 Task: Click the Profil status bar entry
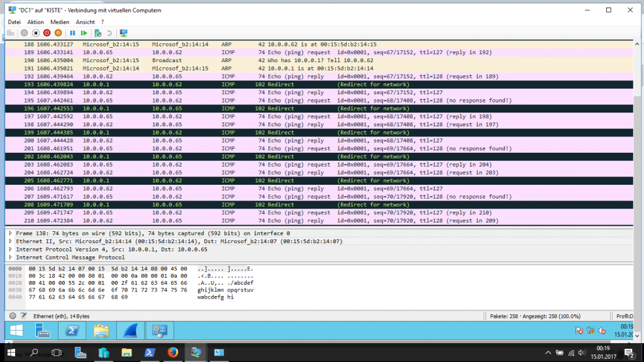pyautogui.click(x=625, y=316)
